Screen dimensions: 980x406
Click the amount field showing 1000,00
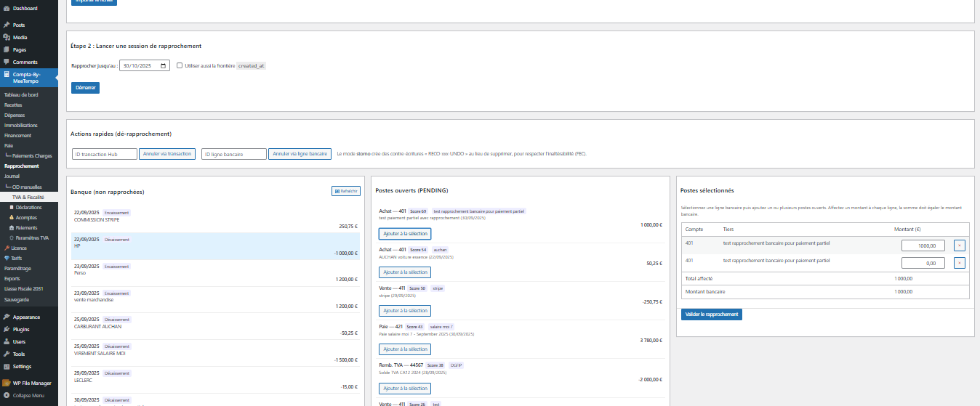click(923, 245)
